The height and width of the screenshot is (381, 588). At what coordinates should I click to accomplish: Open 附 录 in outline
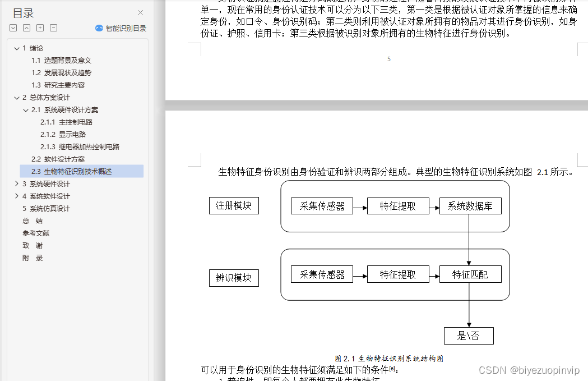click(x=33, y=258)
